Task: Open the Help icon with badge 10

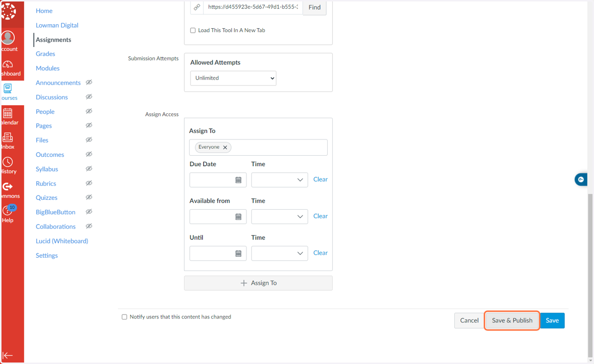Action: coord(8,211)
